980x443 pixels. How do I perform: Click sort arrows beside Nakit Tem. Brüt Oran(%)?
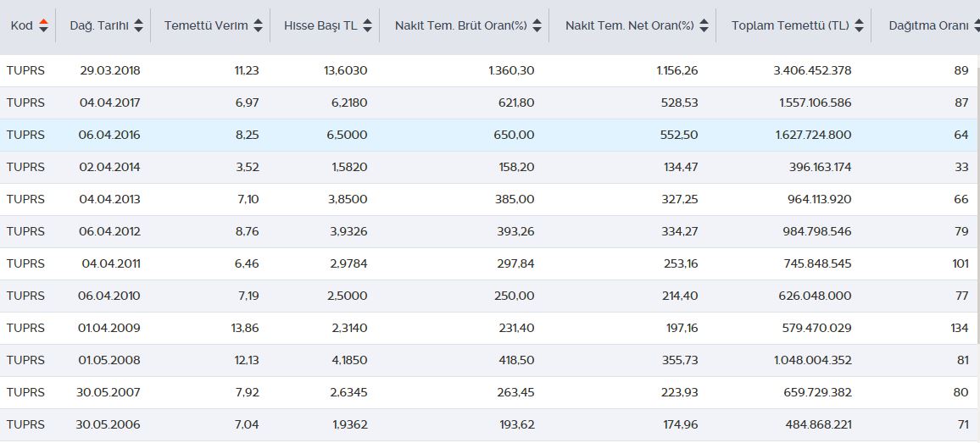pyautogui.click(x=537, y=25)
